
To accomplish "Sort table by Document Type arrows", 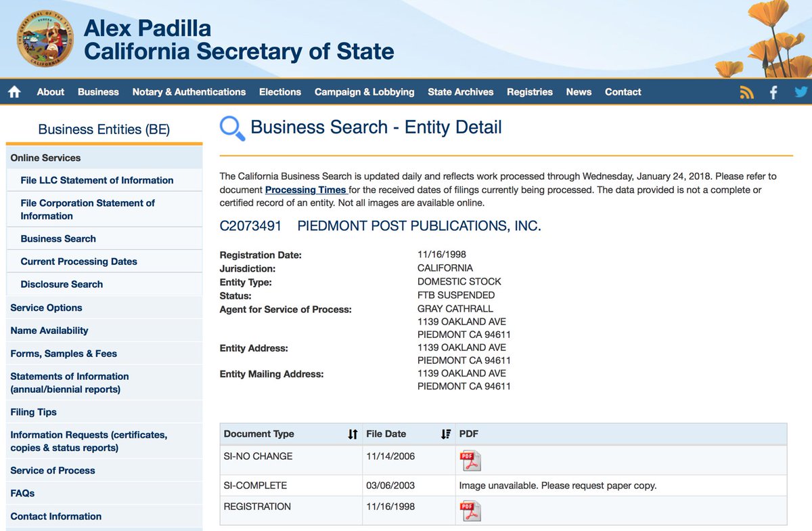I will tap(353, 434).
